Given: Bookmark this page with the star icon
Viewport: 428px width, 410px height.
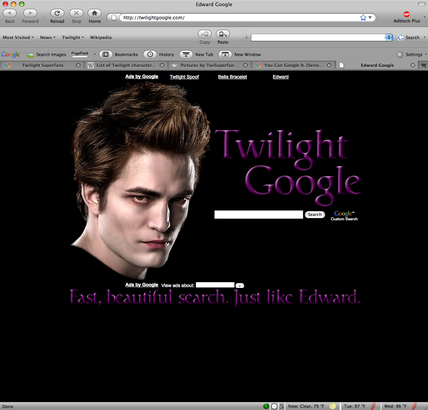Looking at the screenshot, I should [363, 17].
